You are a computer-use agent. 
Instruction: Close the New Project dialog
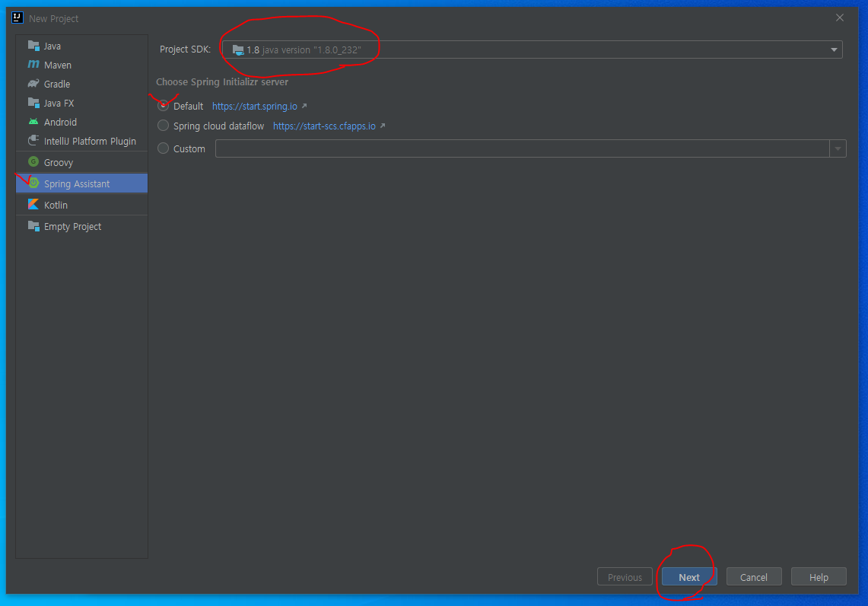pos(840,18)
